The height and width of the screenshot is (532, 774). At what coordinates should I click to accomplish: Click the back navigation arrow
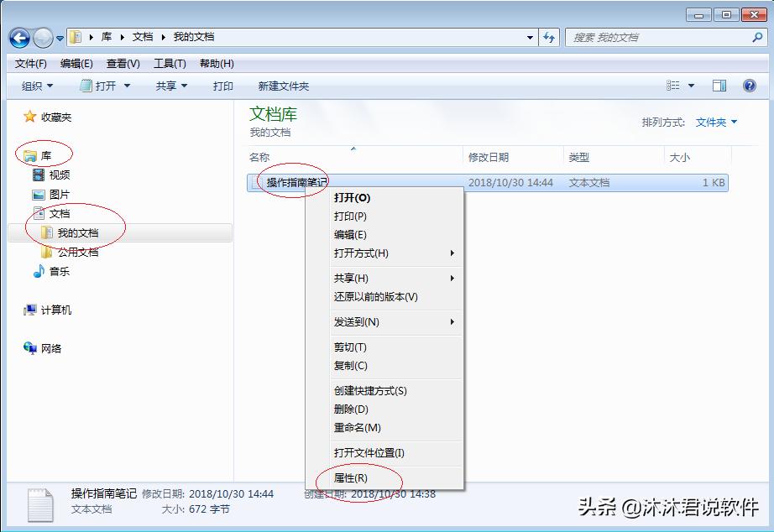(18, 37)
